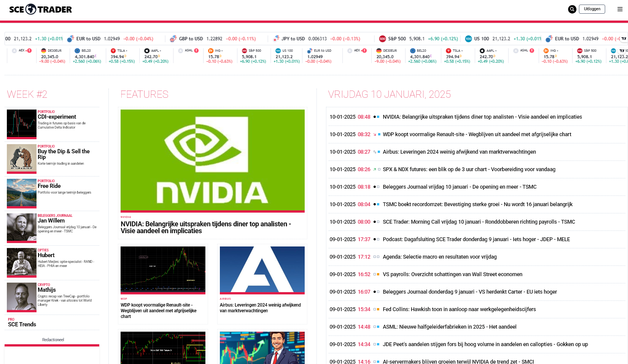This screenshot has width=628, height=364.
Task: Open the hamburger menu icon
Action: (620, 9)
